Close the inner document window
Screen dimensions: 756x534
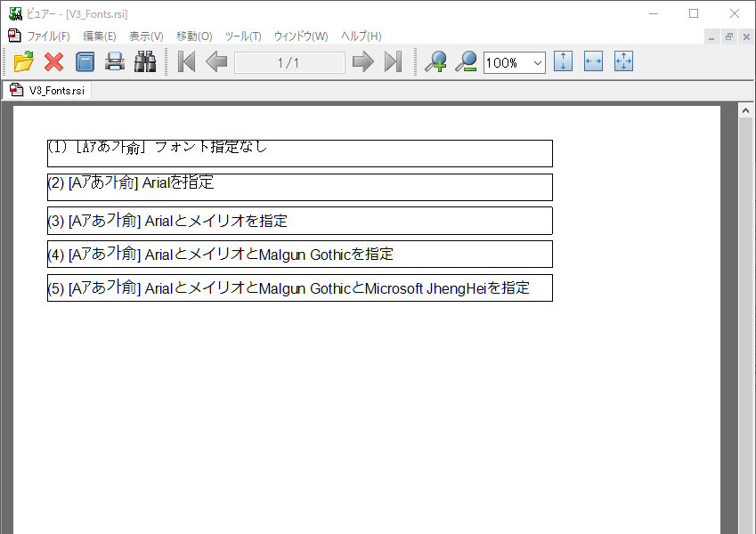[746, 36]
